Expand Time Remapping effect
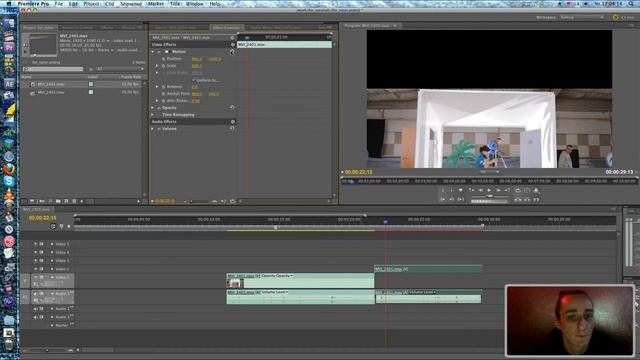The image size is (640, 360). (x=153, y=115)
